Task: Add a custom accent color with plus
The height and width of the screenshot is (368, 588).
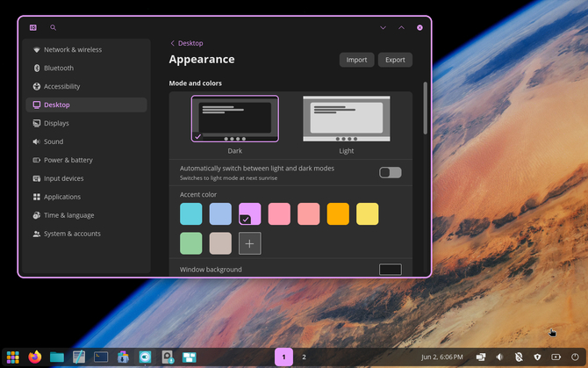Action: click(x=250, y=243)
